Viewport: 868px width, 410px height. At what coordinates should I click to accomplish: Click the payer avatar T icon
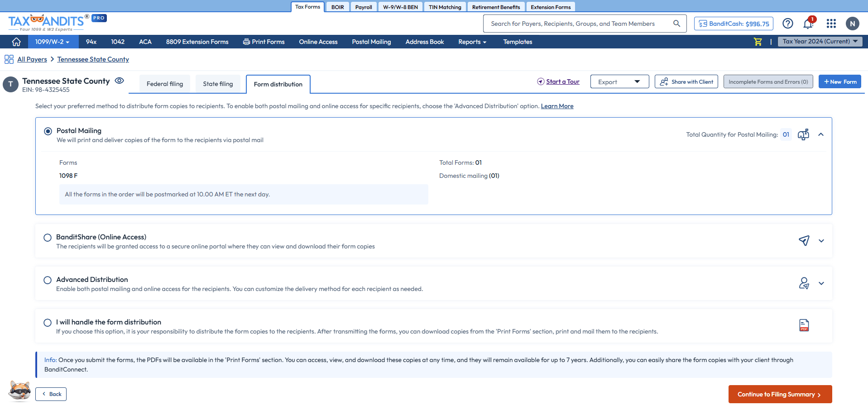[10, 85]
